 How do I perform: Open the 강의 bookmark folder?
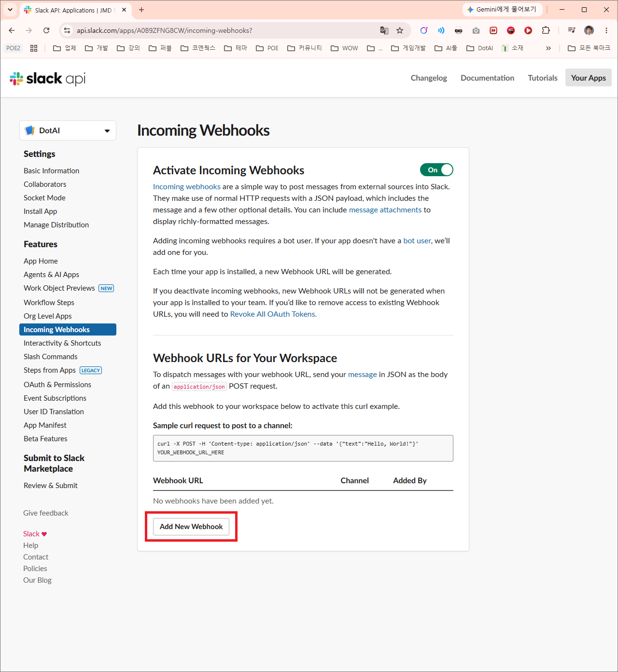(128, 48)
